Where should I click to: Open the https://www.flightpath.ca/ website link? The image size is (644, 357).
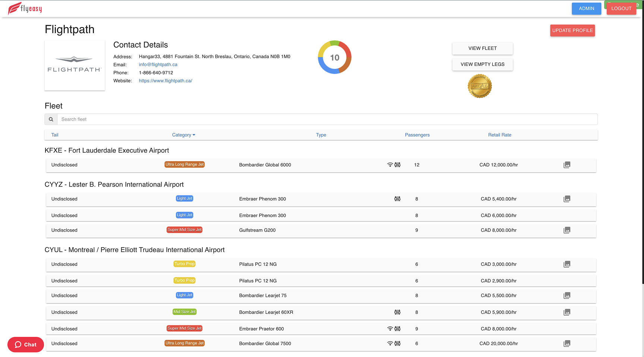point(165,81)
